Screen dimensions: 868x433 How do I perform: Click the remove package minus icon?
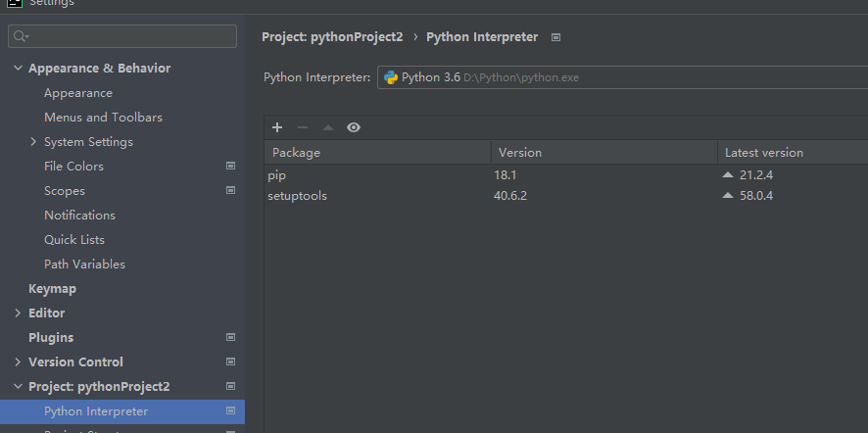tap(303, 127)
